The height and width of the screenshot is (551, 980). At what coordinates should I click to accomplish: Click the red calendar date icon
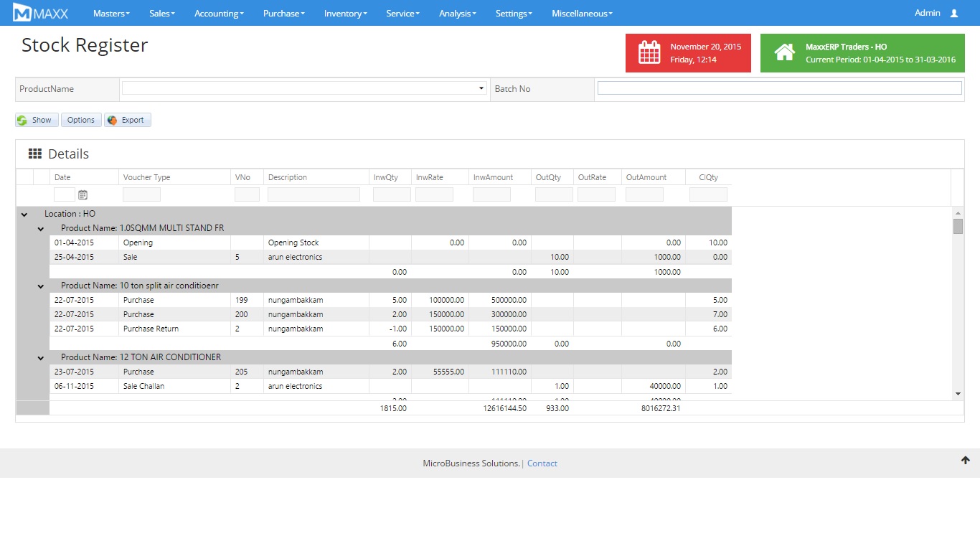click(x=649, y=53)
